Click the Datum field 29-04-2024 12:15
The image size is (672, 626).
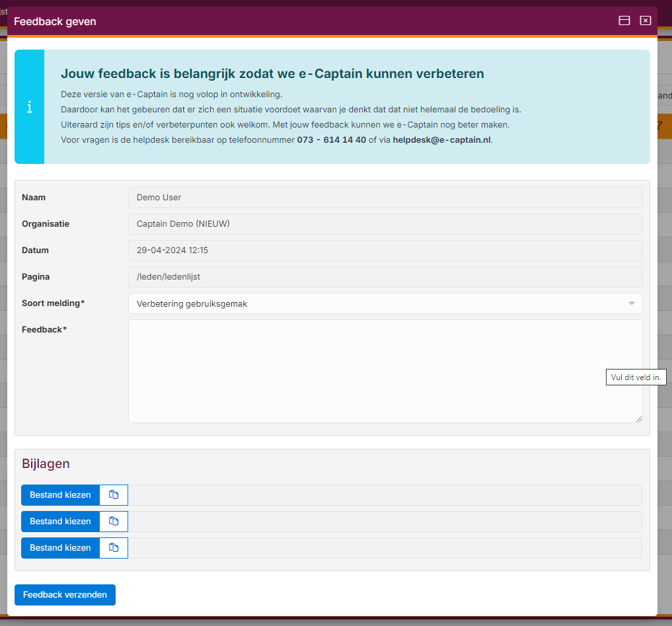[x=385, y=251]
